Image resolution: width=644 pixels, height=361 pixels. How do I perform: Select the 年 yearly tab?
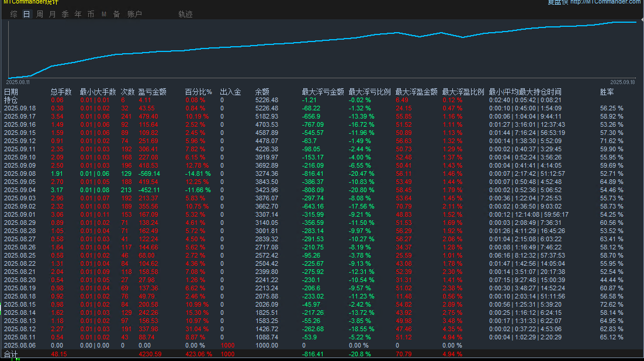click(78, 14)
